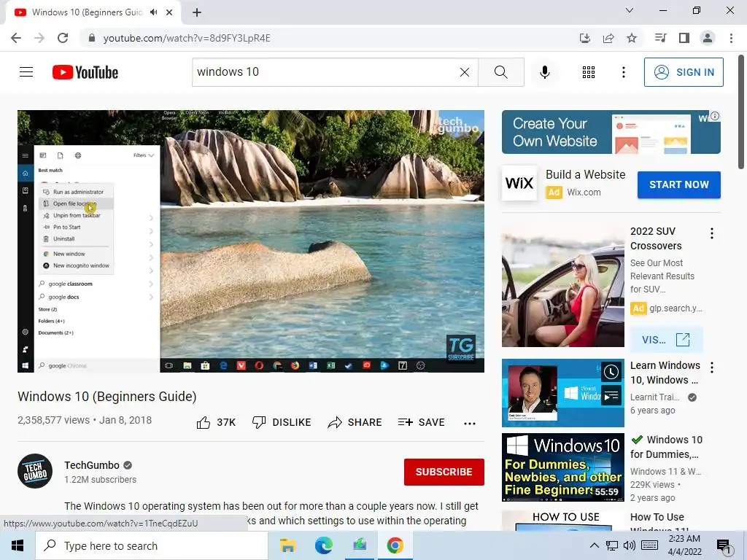Image resolution: width=747 pixels, height=560 pixels.
Task: Open the volume icon in system tray
Action: (630, 545)
